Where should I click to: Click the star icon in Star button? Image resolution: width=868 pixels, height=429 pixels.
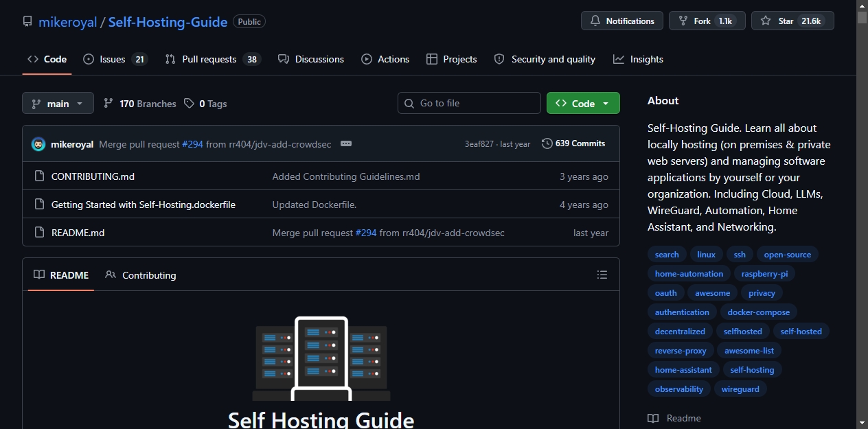[x=766, y=21]
